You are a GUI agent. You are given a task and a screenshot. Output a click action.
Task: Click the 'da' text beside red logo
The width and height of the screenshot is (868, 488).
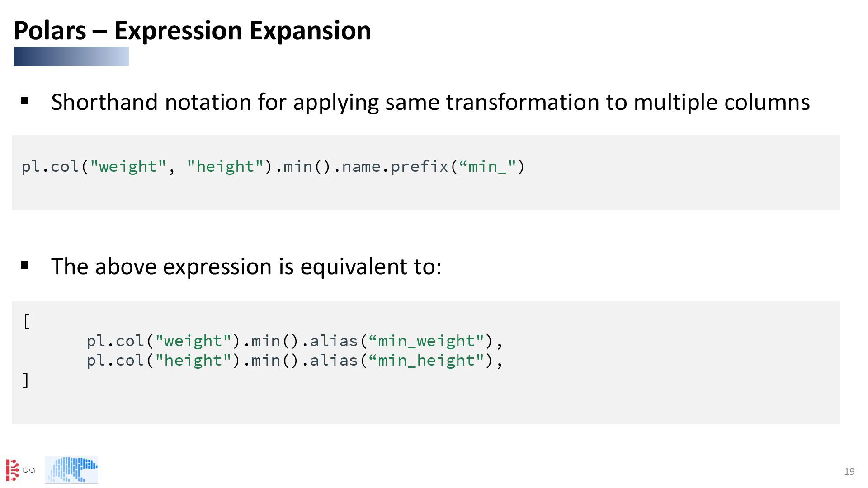[x=28, y=469]
